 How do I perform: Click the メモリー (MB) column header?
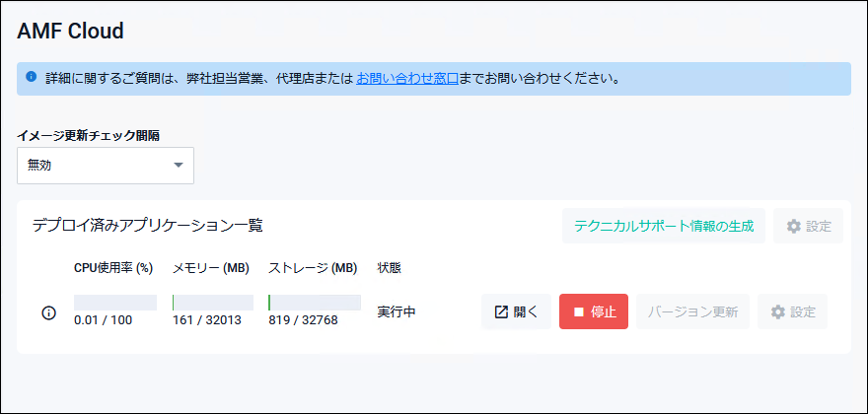211,268
